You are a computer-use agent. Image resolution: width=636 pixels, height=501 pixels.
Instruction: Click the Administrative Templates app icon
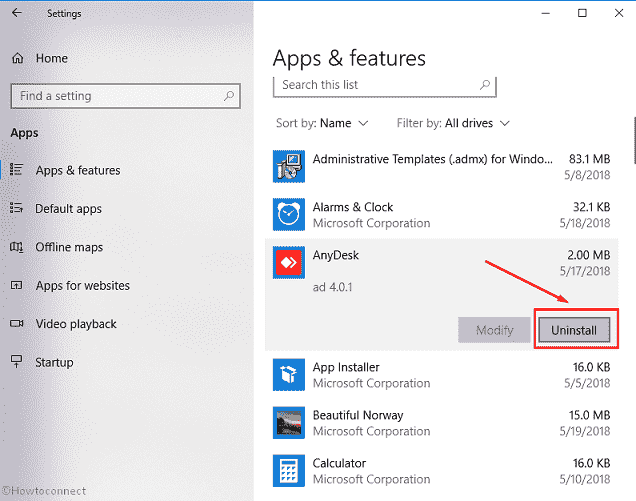click(289, 166)
